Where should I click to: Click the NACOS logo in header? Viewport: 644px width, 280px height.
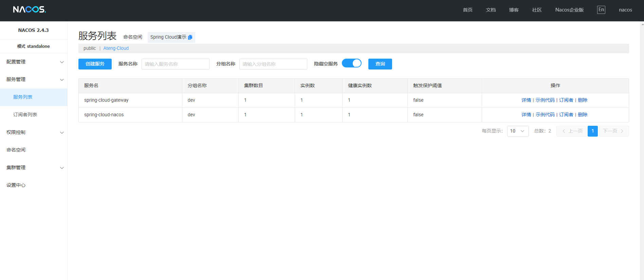point(30,9)
